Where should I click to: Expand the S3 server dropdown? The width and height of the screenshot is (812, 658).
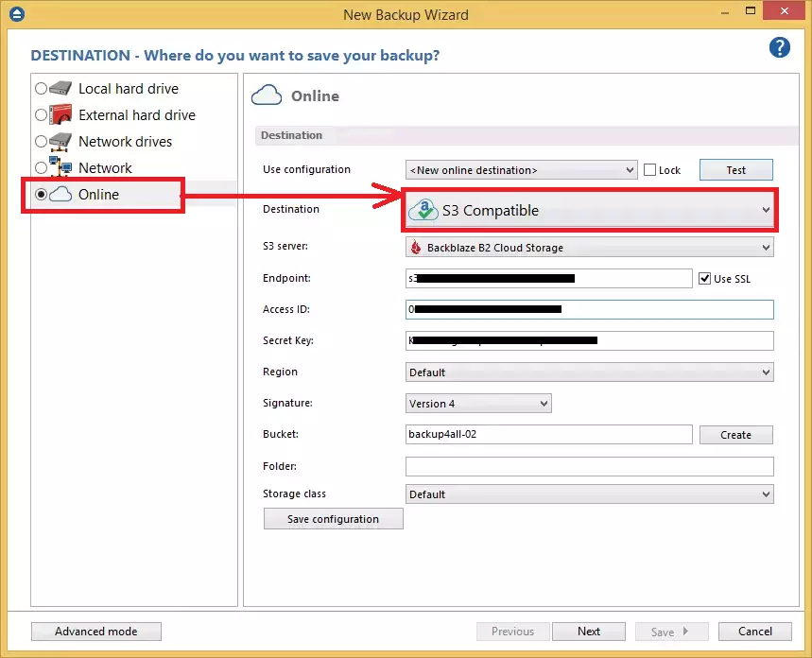[589, 248]
